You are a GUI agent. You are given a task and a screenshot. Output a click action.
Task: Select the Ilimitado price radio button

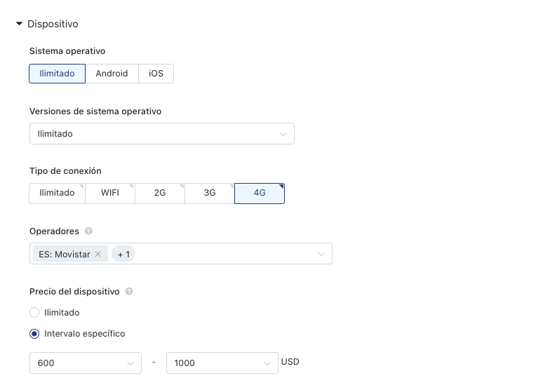pyautogui.click(x=34, y=313)
